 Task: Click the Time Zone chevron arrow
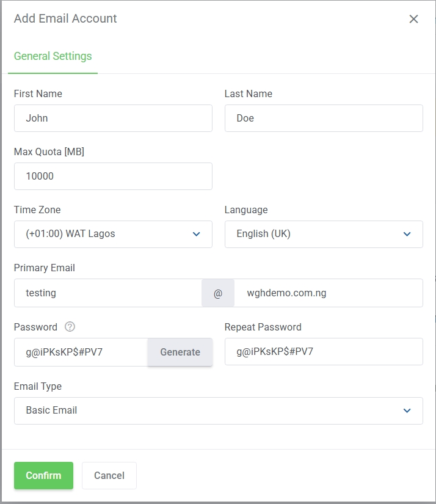click(x=197, y=234)
